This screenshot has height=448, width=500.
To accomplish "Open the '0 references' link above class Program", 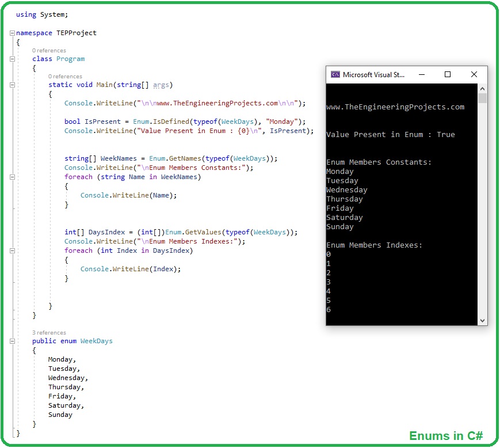I will pos(49,51).
